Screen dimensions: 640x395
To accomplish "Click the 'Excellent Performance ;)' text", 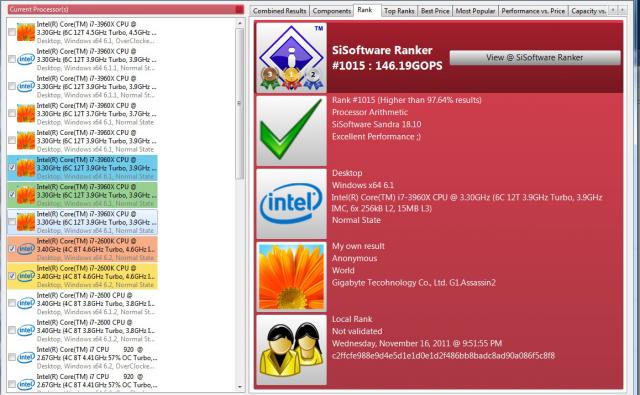I will point(376,137).
